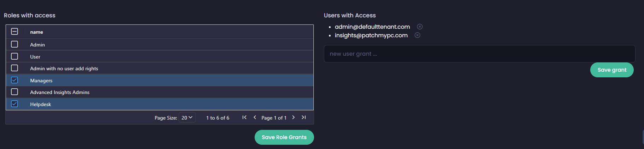Focus the new user grant input field
Image resolution: width=644 pixels, height=149 pixels.
point(479,54)
